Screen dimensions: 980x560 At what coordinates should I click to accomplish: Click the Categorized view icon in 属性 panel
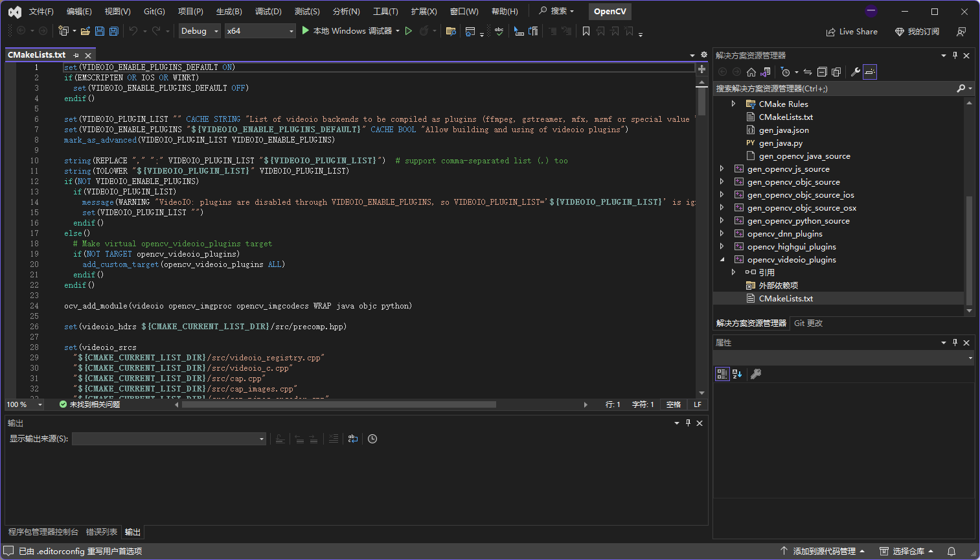pos(722,374)
